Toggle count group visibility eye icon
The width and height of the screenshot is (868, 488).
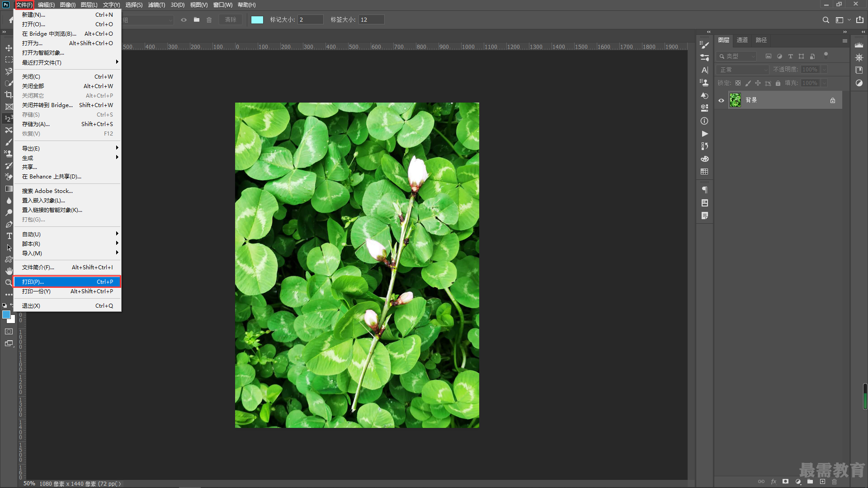(184, 20)
